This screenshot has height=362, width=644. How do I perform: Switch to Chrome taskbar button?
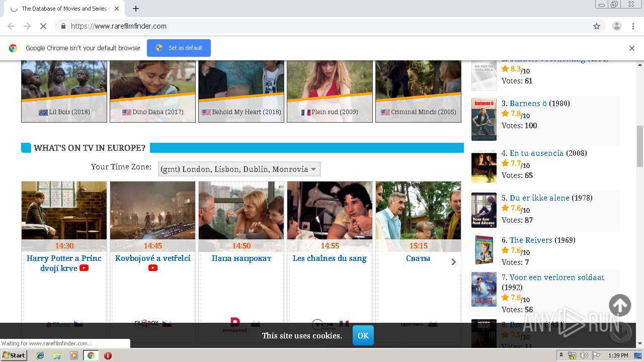(x=91, y=355)
